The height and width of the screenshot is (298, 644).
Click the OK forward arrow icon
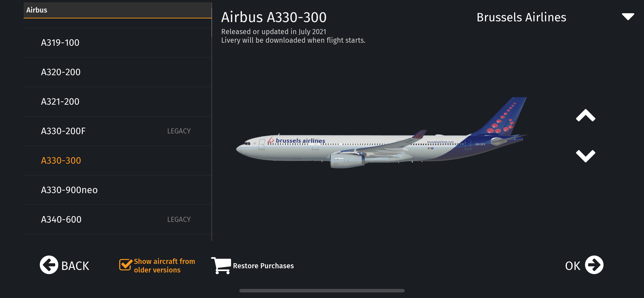coord(594,265)
